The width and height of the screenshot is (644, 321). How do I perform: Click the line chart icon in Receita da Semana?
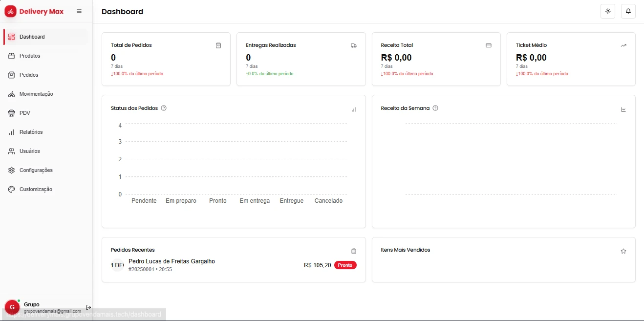[x=623, y=109]
